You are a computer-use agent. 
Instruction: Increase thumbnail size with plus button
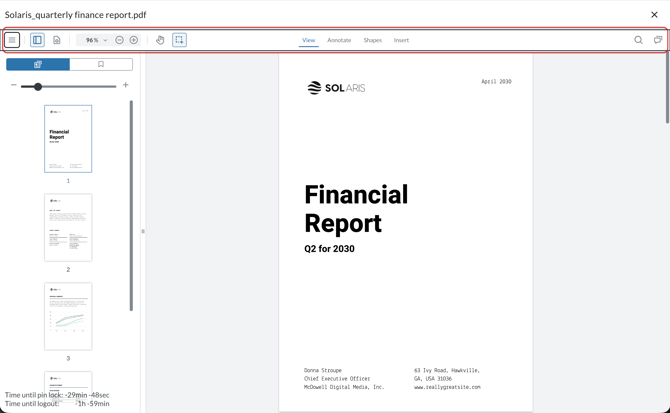(x=126, y=86)
